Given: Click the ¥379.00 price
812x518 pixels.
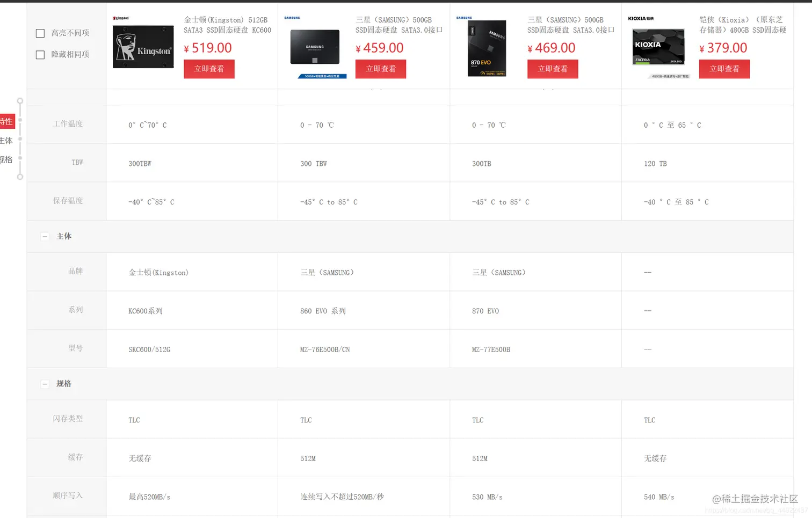Looking at the screenshot, I should click(x=723, y=48).
